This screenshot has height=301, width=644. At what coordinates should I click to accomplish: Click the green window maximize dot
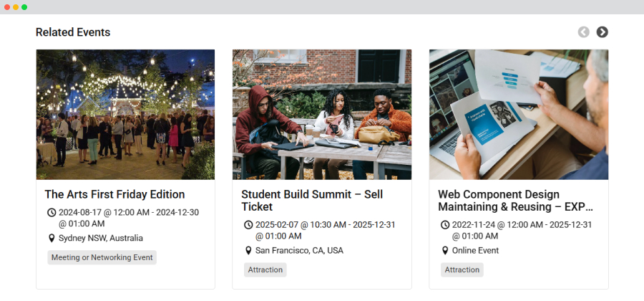point(24,7)
